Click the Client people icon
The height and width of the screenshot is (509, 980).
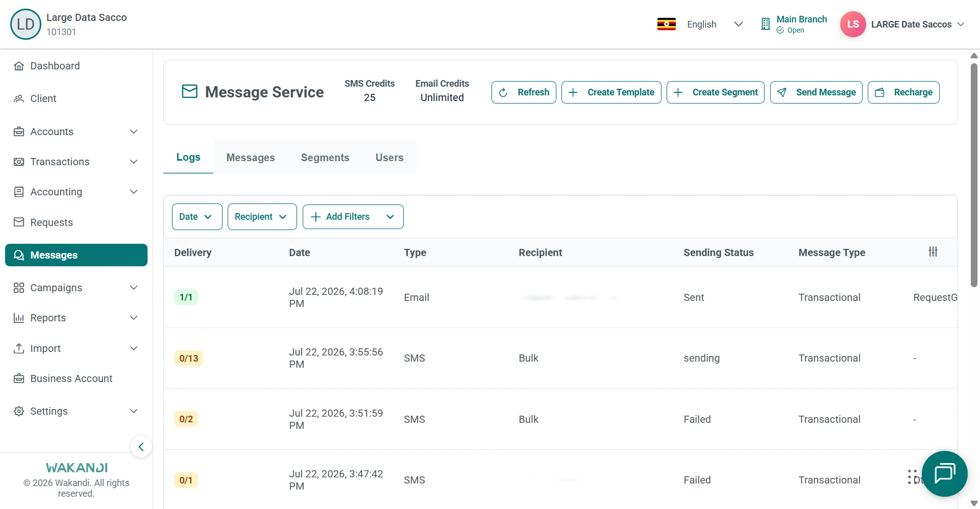(x=19, y=98)
